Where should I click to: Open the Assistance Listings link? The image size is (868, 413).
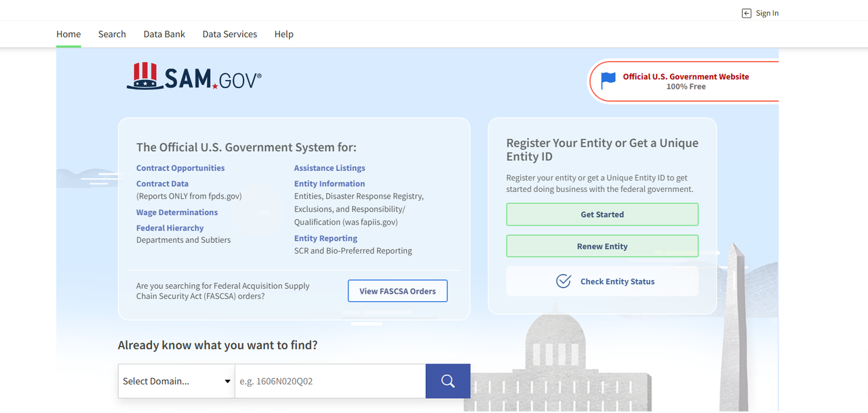coord(330,168)
